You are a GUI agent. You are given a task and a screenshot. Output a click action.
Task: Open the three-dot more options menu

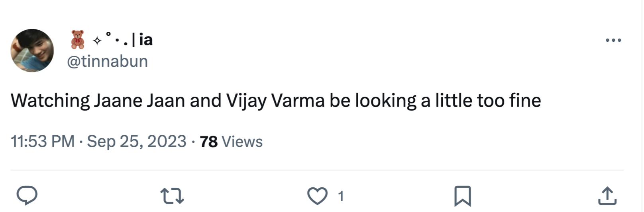tap(613, 40)
